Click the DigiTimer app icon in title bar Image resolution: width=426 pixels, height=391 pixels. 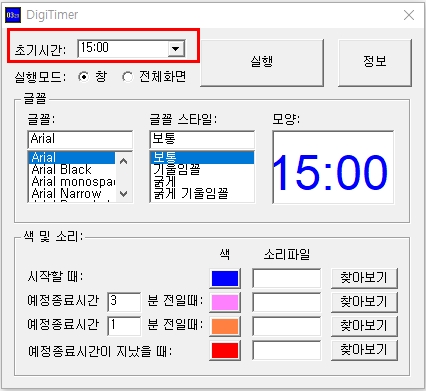tap(13, 15)
